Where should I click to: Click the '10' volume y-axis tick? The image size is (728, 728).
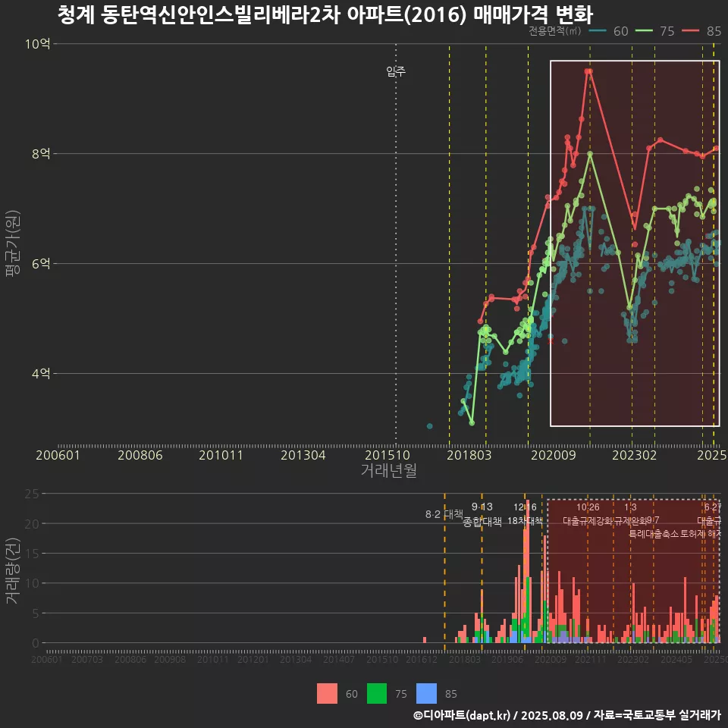pos(32,583)
